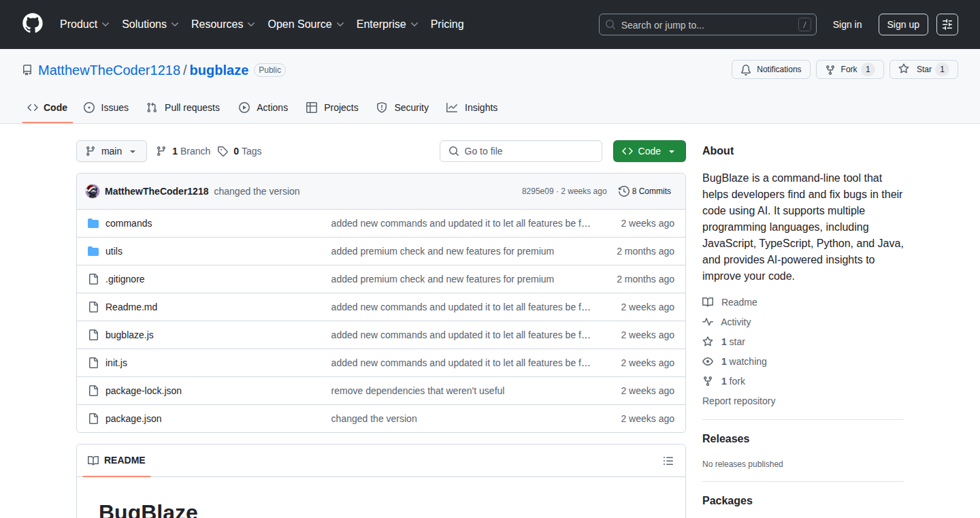Click the Sign in link
The image size is (980, 518).
[847, 25]
